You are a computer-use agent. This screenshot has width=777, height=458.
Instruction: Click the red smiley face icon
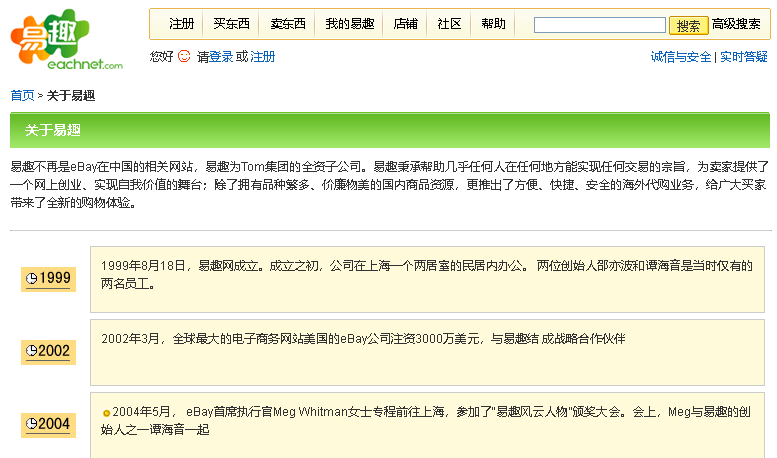tap(184, 56)
